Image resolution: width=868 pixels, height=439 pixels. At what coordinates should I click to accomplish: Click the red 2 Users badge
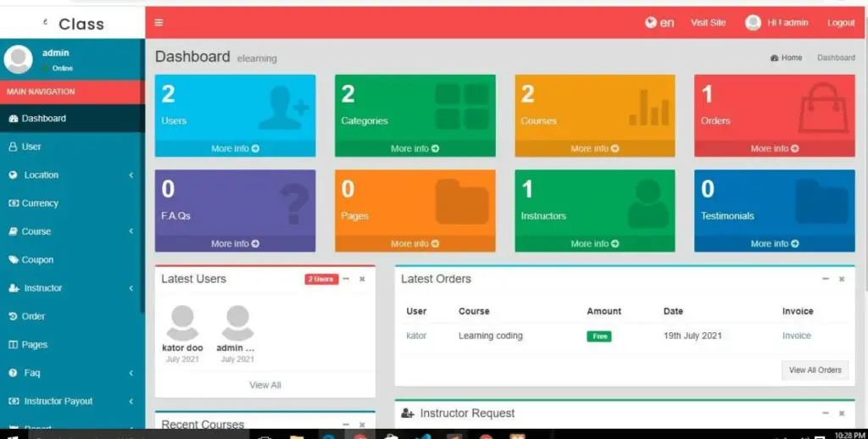[x=321, y=279]
